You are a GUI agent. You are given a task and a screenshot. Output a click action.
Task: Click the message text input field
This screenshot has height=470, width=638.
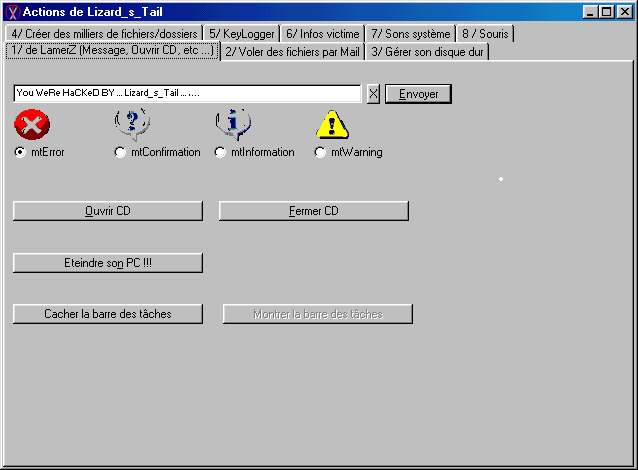pyautogui.click(x=187, y=93)
